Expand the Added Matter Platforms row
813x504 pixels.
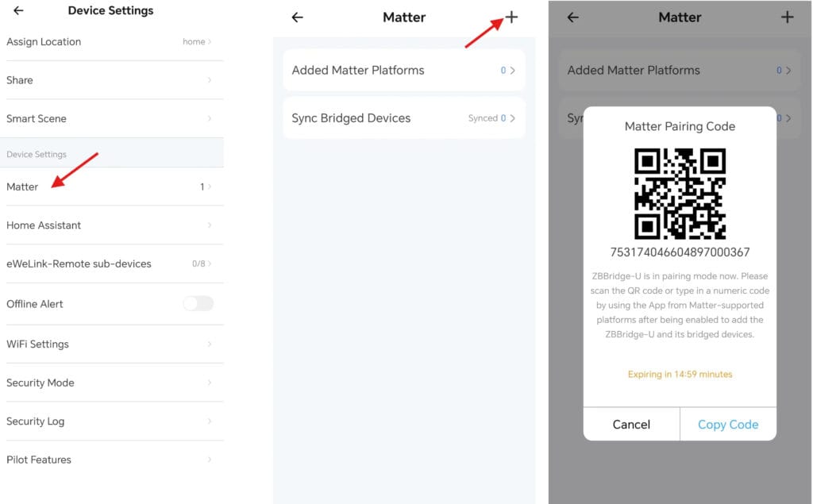pyautogui.click(x=404, y=70)
